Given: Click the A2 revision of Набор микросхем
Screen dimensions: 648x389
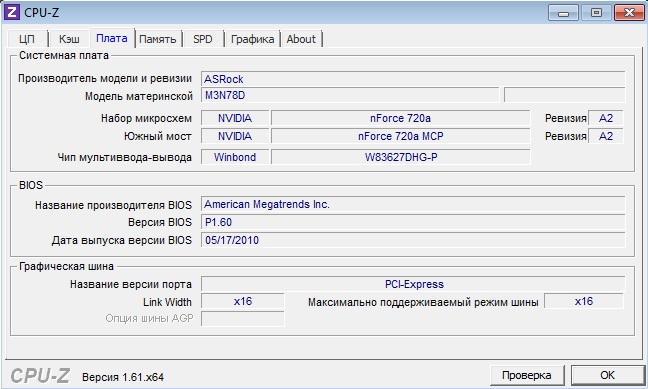Looking at the screenshot, I should (x=606, y=118).
